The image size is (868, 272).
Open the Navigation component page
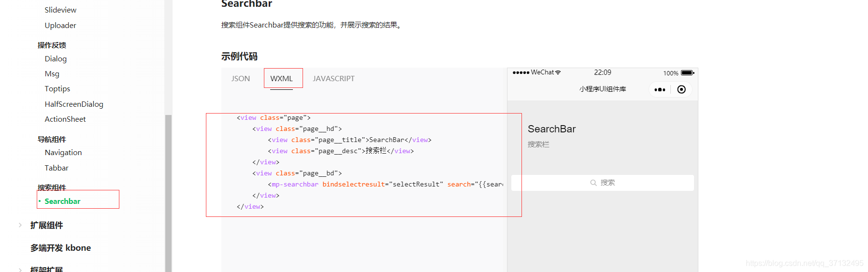[x=63, y=153]
